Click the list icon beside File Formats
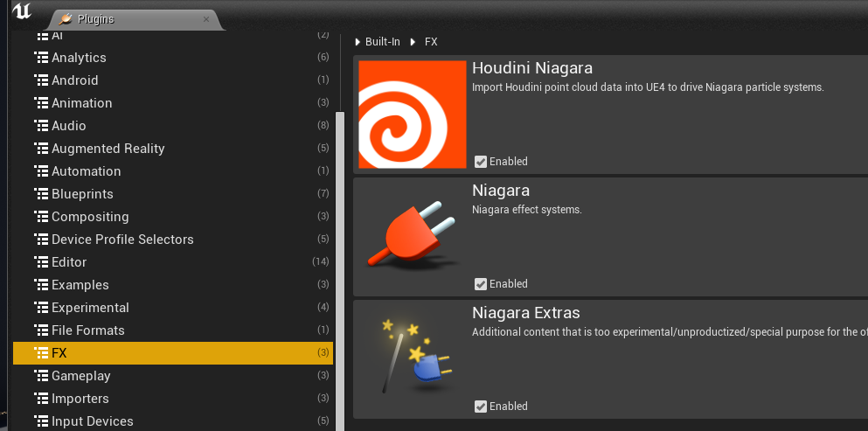Image resolution: width=868 pixels, height=431 pixels. click(41, 330)
